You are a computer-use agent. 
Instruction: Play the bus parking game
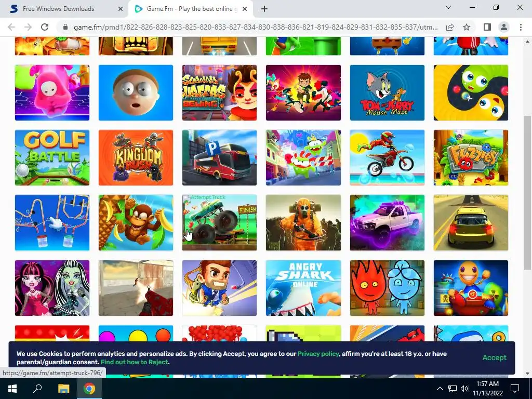(220, 158)
